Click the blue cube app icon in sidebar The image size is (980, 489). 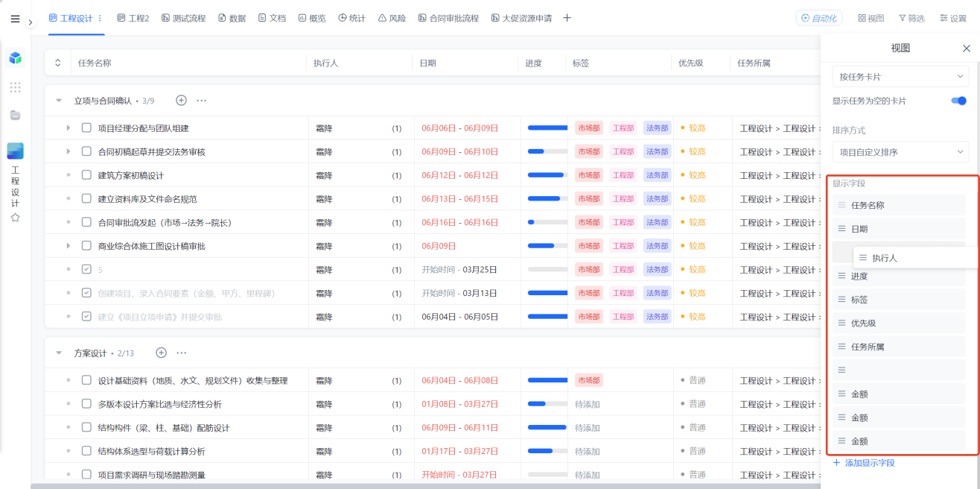point(15,58)
